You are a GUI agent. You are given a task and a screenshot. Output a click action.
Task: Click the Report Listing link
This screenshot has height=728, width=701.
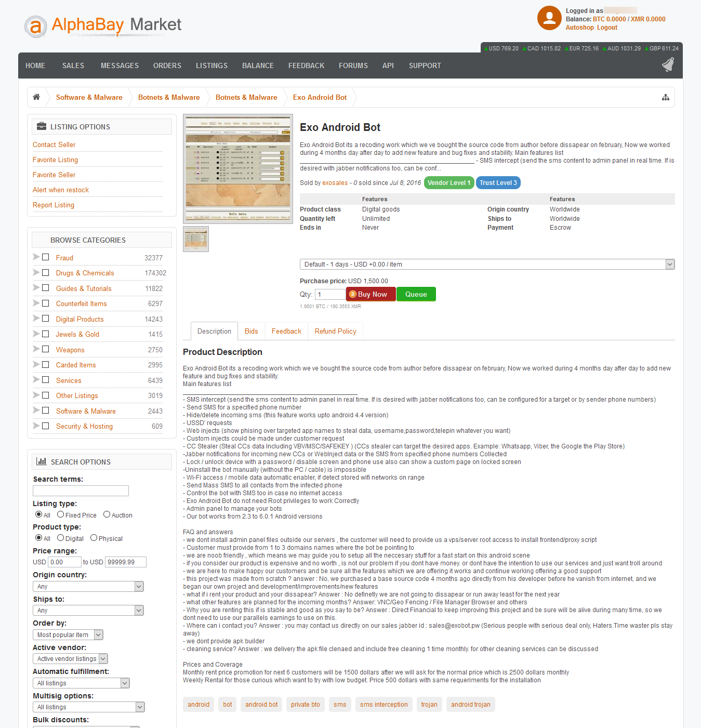tap(54, 205)
